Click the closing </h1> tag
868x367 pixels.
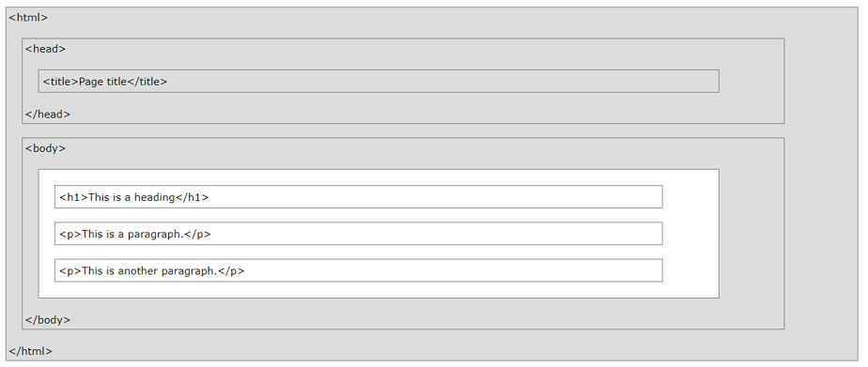point(192,197)
